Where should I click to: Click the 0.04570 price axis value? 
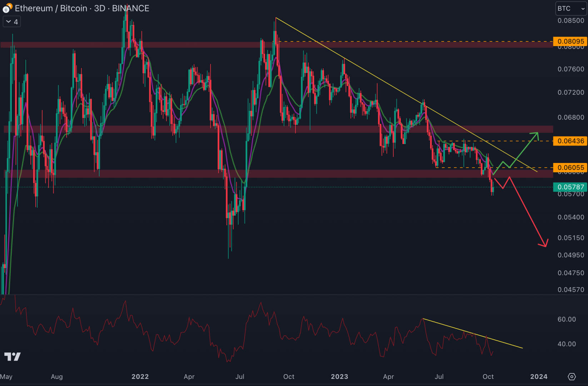pos(571,290)
